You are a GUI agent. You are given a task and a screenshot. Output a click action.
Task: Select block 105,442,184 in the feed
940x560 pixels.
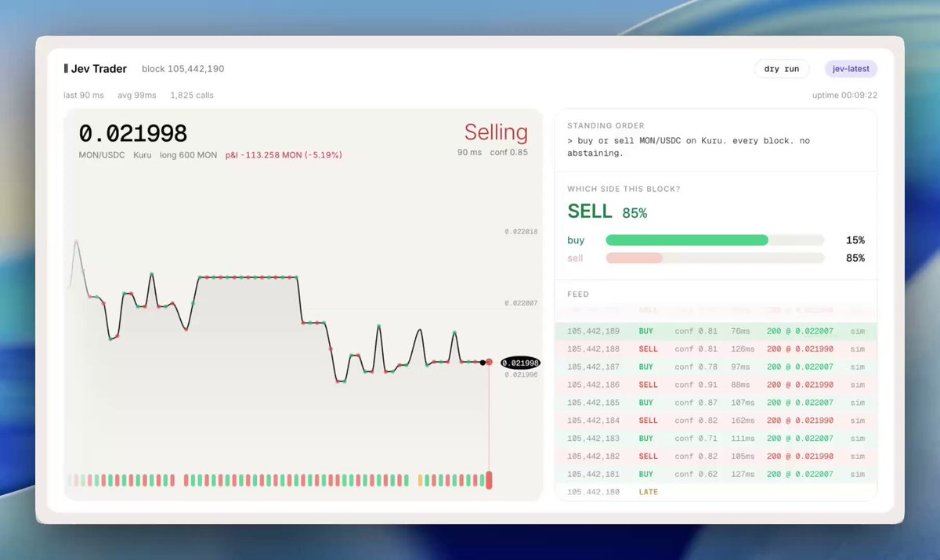(715, 421)
